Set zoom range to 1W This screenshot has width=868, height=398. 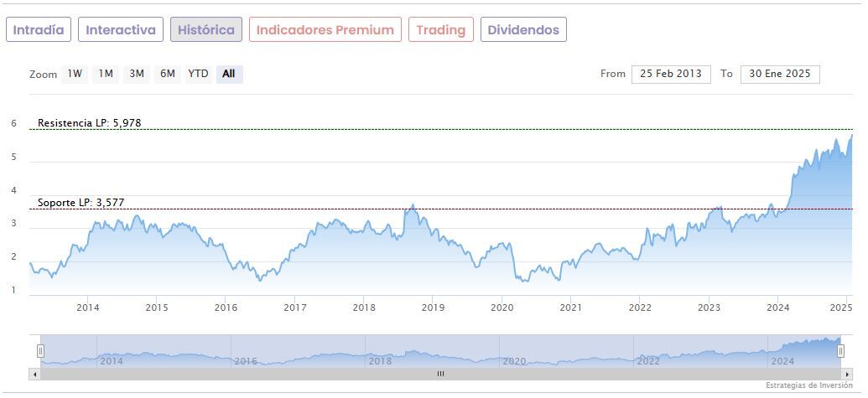[x=75, y=74]
